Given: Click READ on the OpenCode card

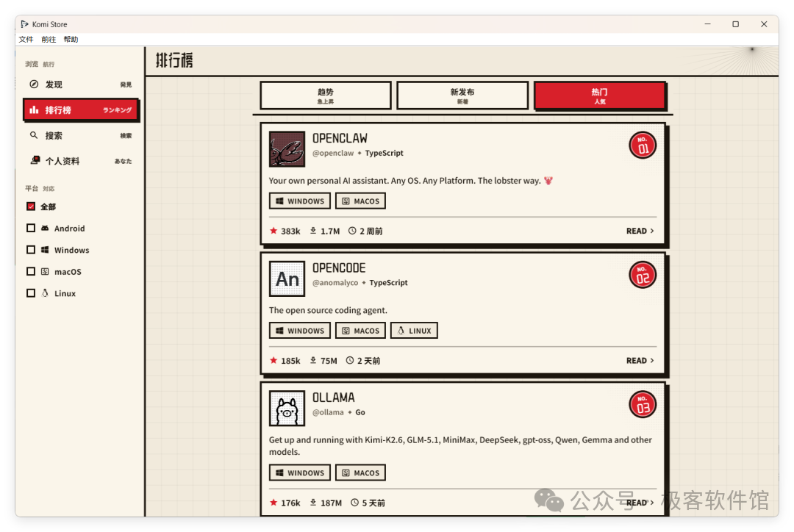Looking at the screenshot, I should pyautogui.click(x=640, y=360).
